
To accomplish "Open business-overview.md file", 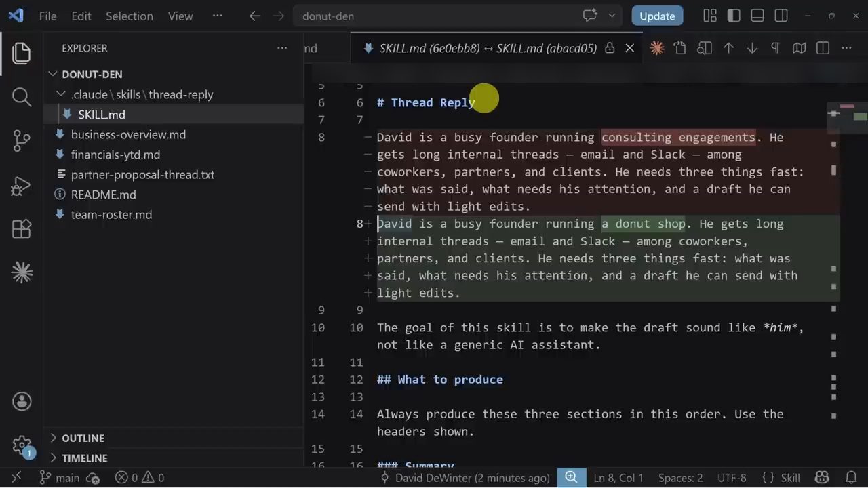I will tap(128, 134).
